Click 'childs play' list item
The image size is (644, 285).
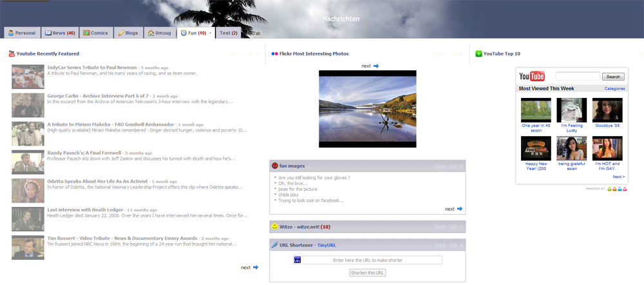click(289, 195)
